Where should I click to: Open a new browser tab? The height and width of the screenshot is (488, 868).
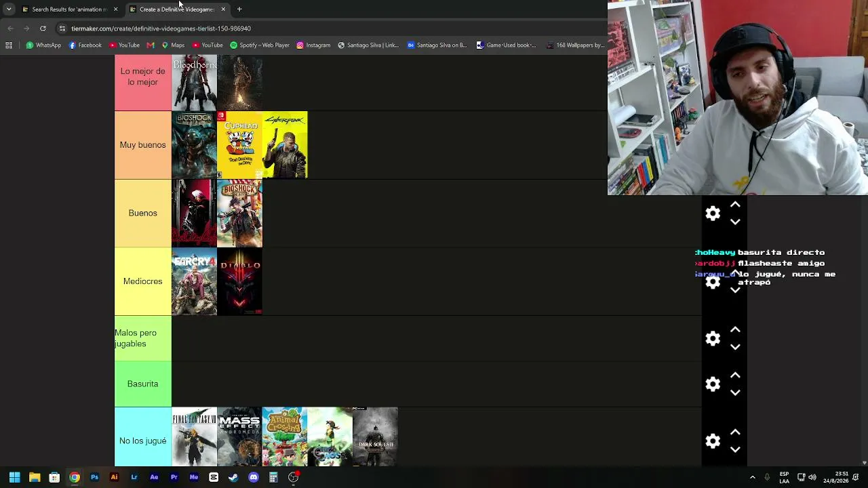(x=239, y=9)
